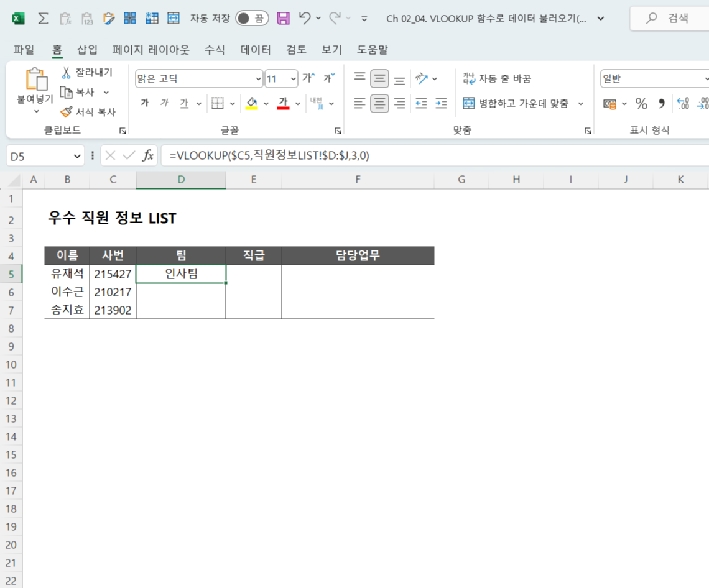709x588 pixels.
Task: Decrease indent
Action: tap(422, 104)
